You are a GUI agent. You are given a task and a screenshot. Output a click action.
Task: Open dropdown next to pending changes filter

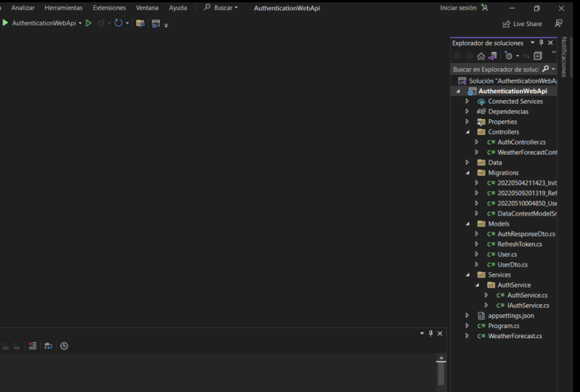(518, 56)
